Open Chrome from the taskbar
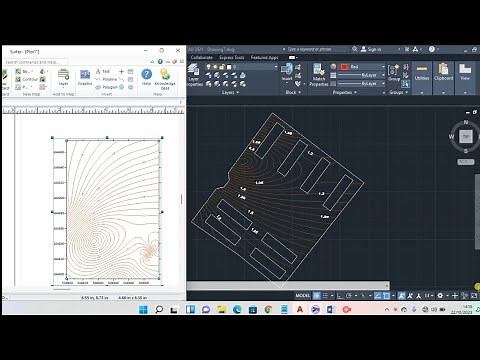 (268, 309)
